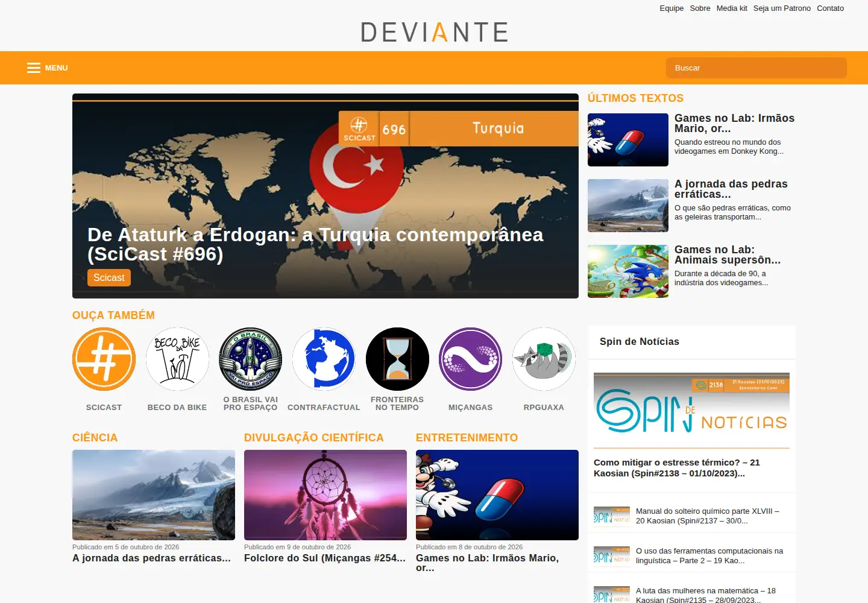
Task: Click the Buscar search field
Action: 756,68
